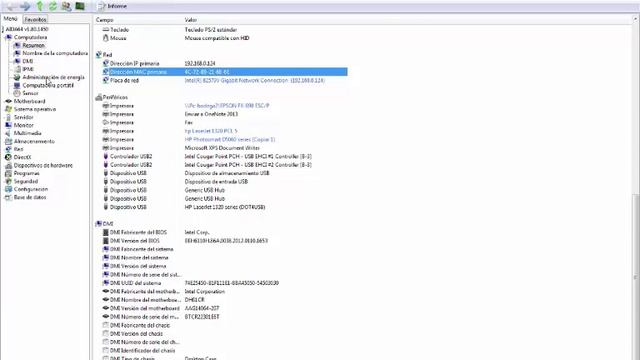Select the Microsoft XPS Document Writer value
640x360 pixels.
(222, 148)
